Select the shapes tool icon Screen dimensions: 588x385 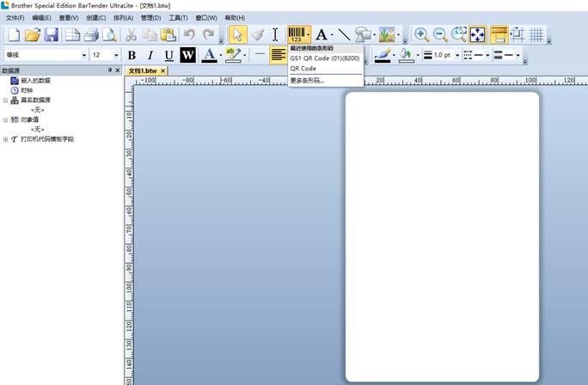363,35
